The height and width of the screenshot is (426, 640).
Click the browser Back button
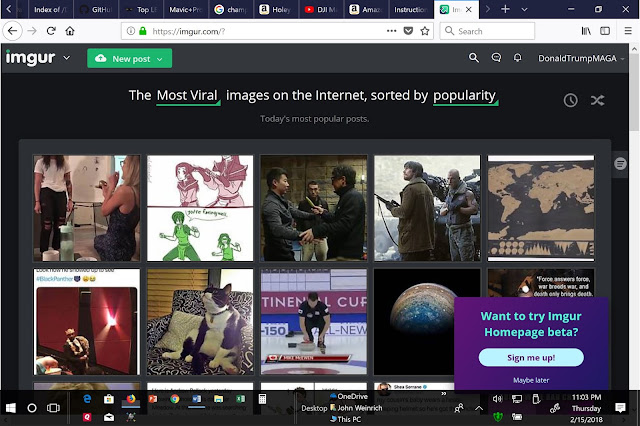[x=13, y=31]
